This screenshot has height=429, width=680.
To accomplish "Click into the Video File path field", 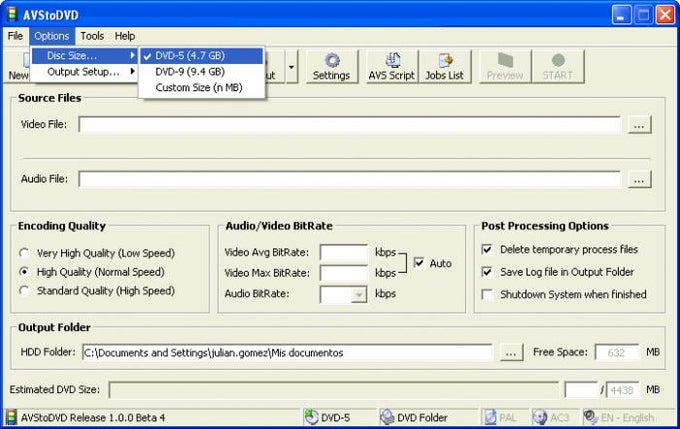I will coord(350,125).
